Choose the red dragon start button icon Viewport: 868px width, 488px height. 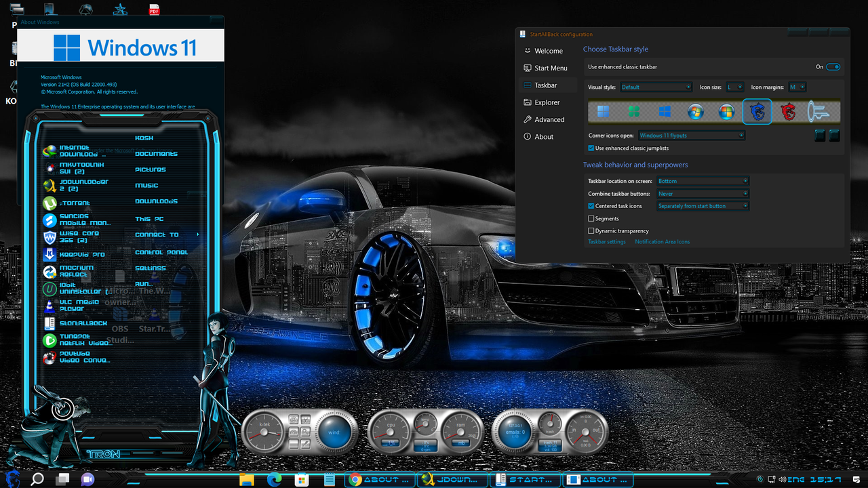click(788, 111)
